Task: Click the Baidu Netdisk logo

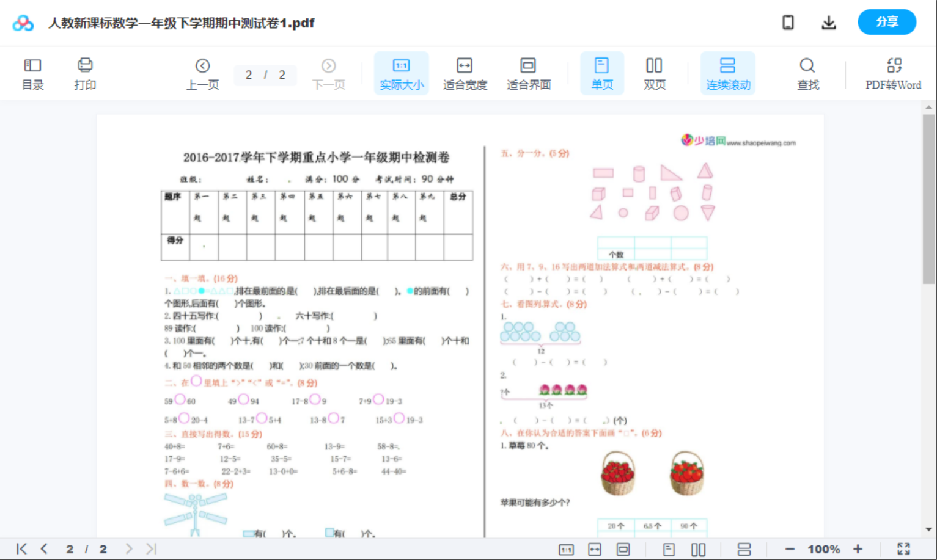Action: click(22, 23)
